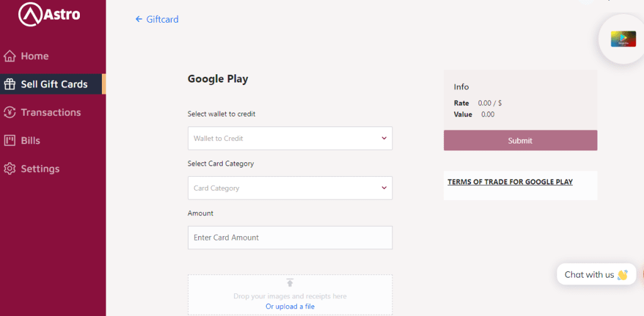Image resolution: width=644 pixels, height=316 pixels.
Task: Click the Rate 0.00 / $ value
Action: tap(489, 103)
